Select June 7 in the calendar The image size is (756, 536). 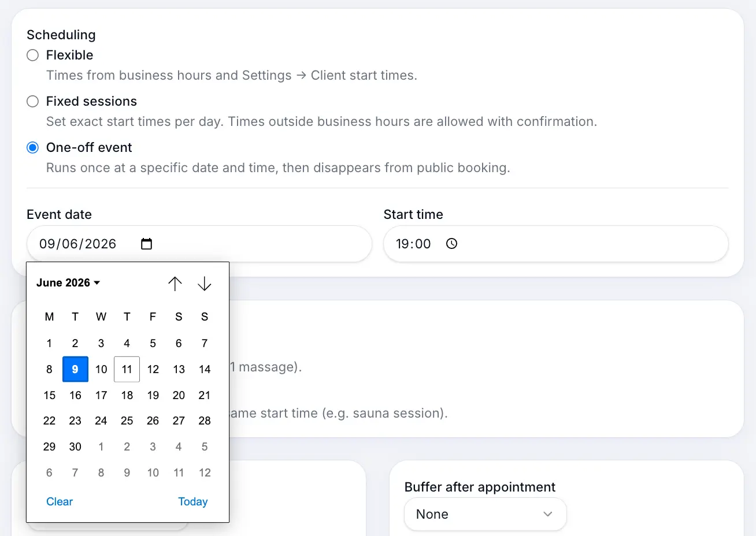pyautogui.click(x=205, y=343)
